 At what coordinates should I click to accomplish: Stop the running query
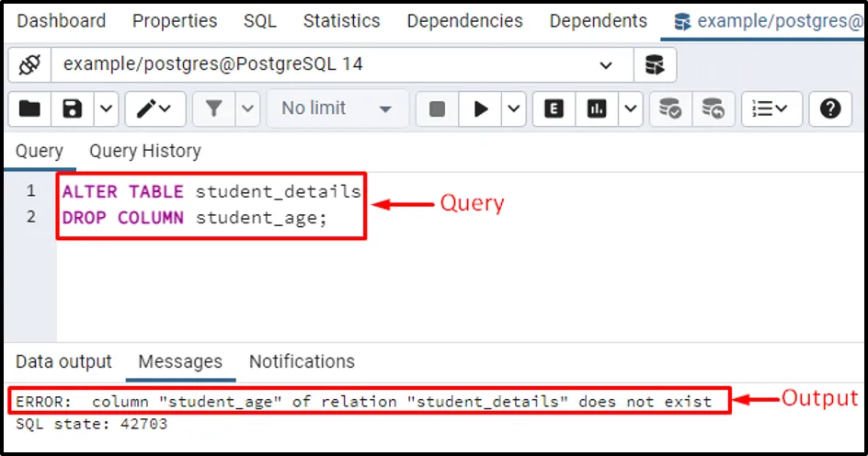pos(437,108)
